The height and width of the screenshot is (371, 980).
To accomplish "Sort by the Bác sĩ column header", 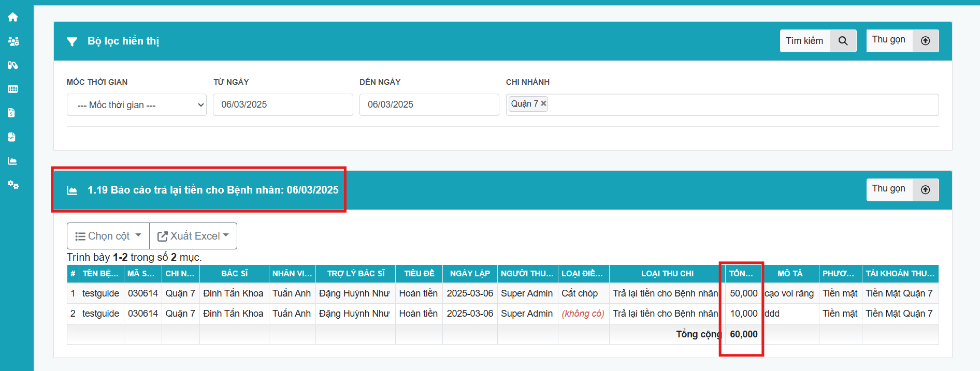I will click(234, 274).
